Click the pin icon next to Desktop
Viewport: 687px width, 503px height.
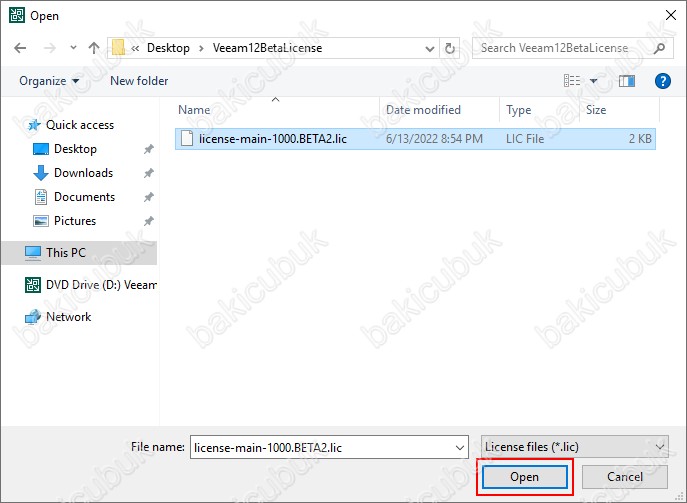(x=149, y=149)
